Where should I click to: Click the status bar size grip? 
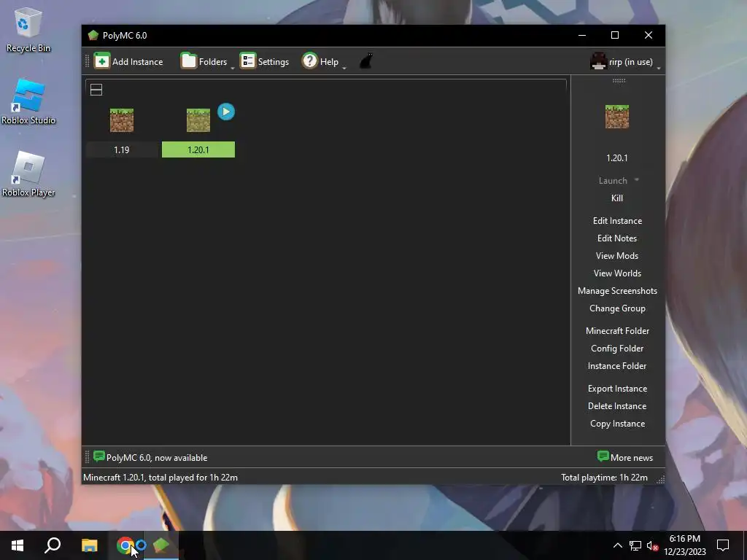click(x=660, y=480)
